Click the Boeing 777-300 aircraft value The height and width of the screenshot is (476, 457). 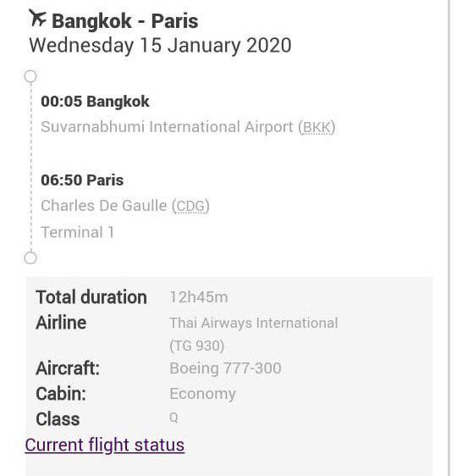pyautogui.click(x=225, y=368)
